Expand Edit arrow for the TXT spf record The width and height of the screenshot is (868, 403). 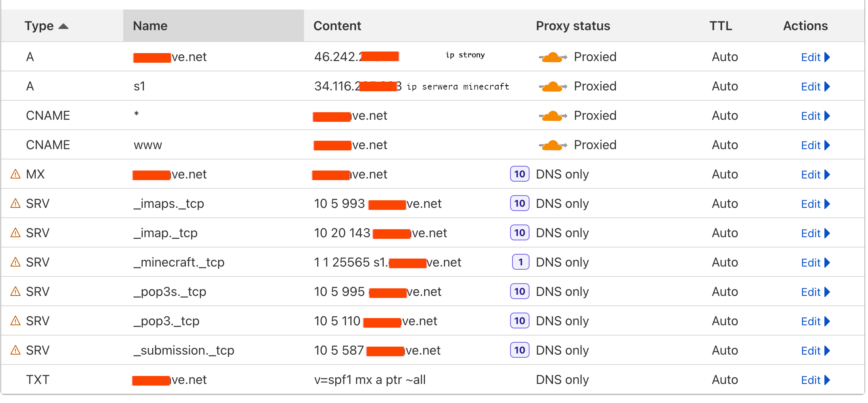tap(827, 380)
